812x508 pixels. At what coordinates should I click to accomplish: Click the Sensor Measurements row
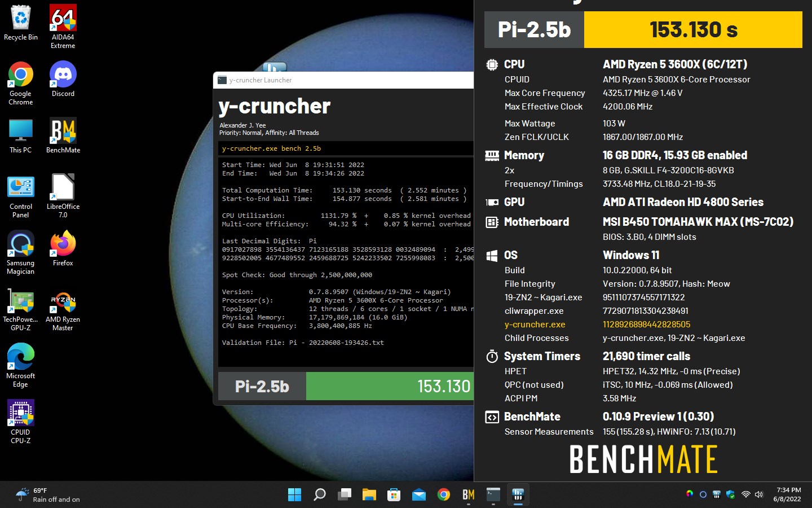pyautogui.click(x=620, y=432)
